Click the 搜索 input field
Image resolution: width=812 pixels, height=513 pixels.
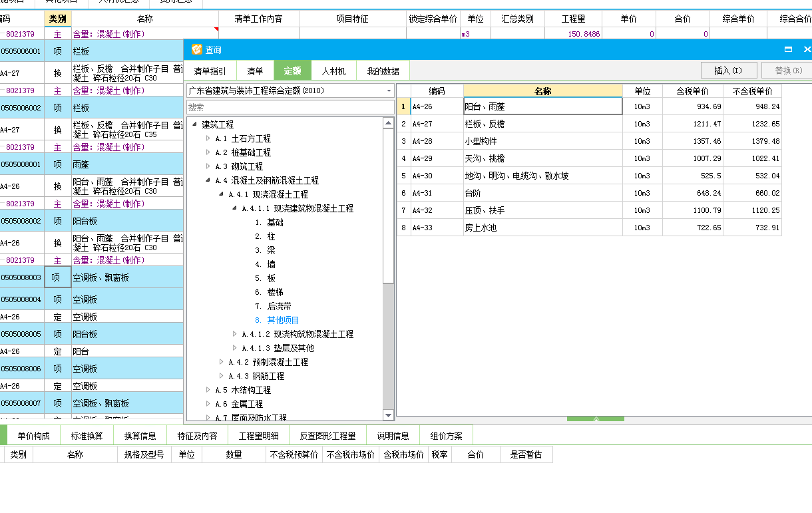click(x=290, y=107)
